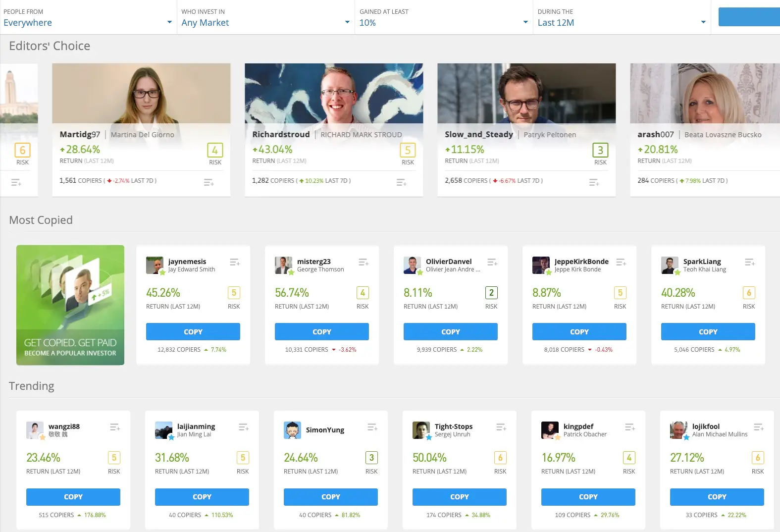Image resolution: width=780 pixels, height=532 pixels.
Task: Click add-to-watchlist icon on misterg23 card
Action: (x=364, y=262)
